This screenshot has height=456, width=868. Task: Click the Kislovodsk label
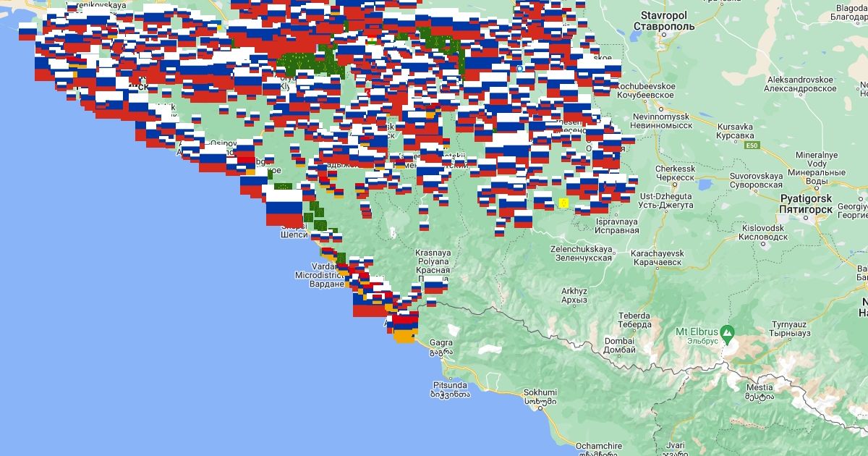point(763,232)
